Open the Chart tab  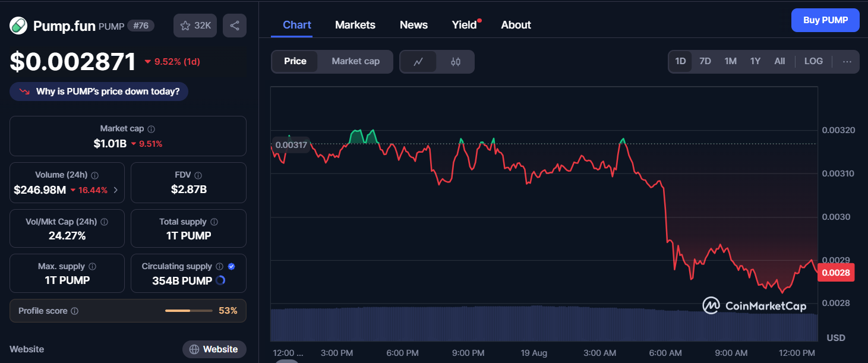coord(297,25)
